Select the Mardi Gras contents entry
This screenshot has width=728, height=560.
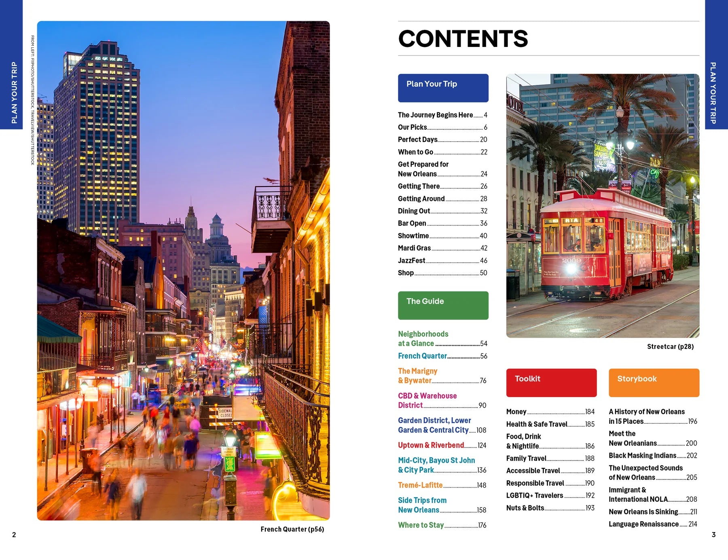[x=414, y=248]
